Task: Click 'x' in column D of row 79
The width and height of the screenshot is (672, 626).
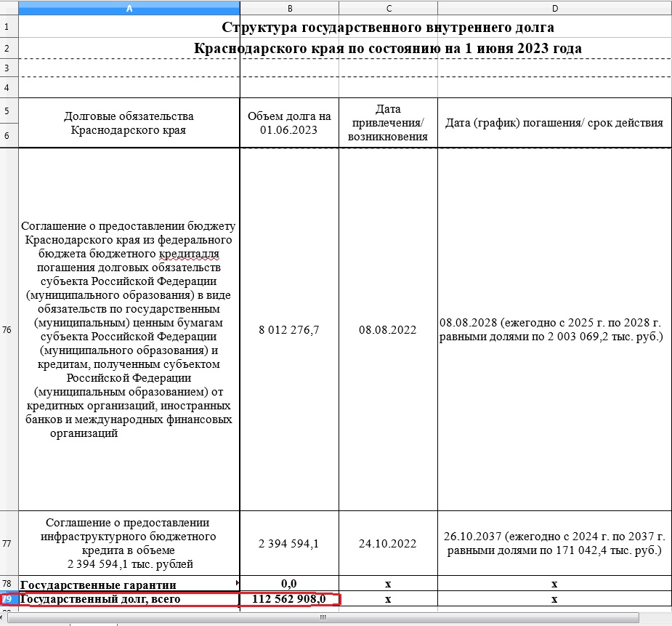Action: coord(554,598)
